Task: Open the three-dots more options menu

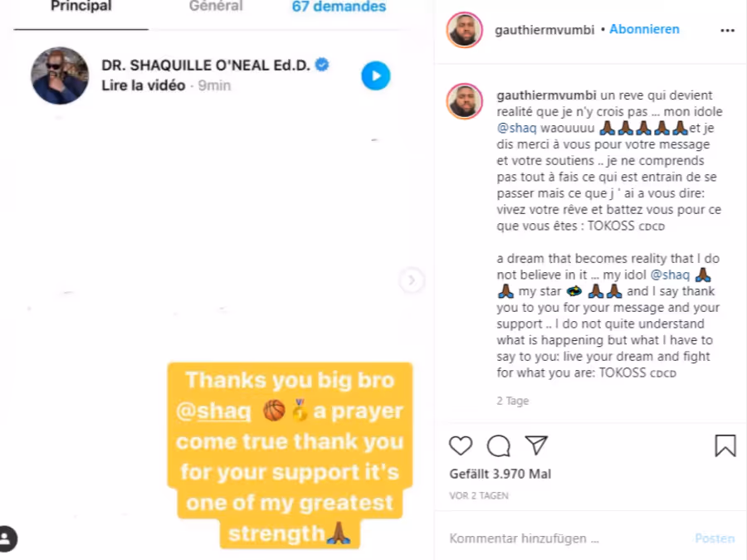Action: [x=727, y=31]
